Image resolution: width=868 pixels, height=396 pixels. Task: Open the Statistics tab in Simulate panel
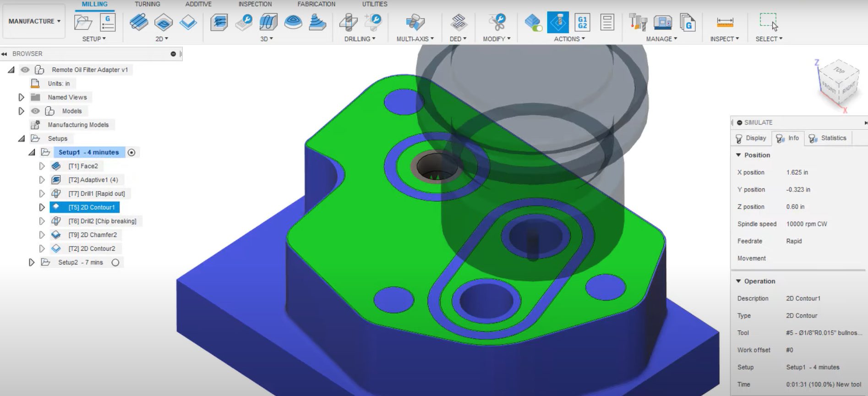pos(828,138)
